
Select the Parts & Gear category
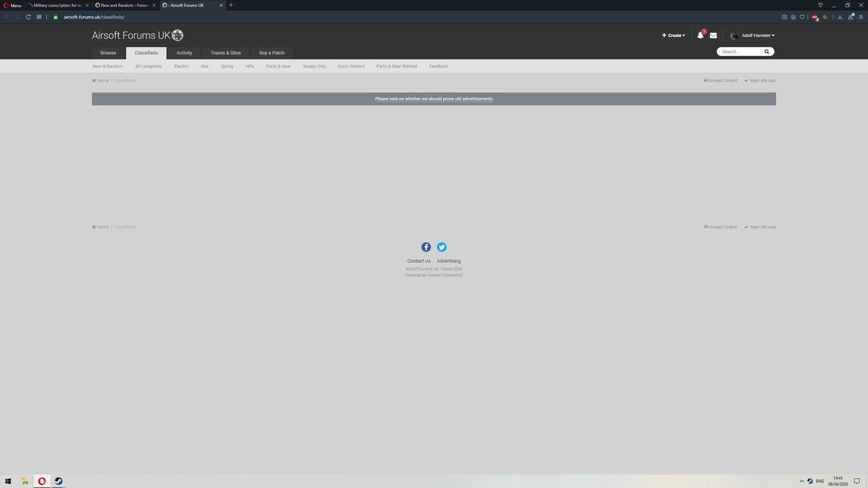tap(278, 66)
